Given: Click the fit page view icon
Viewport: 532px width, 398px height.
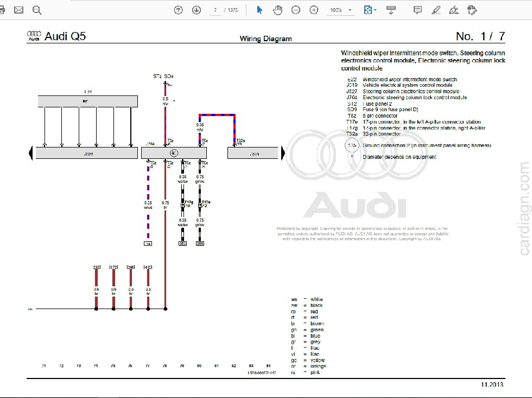Looking at the screenshot, I should coord(368,10).
